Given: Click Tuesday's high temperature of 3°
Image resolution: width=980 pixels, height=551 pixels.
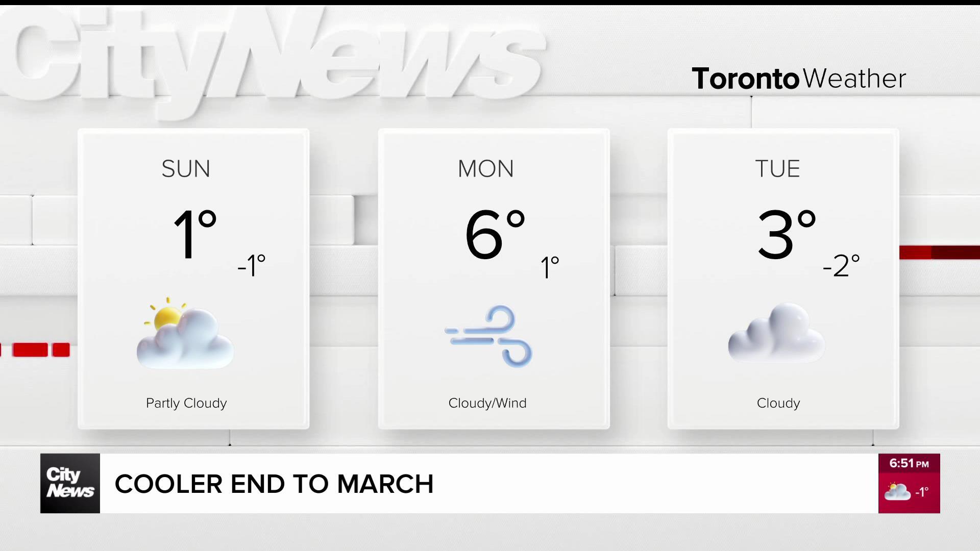Looking at the screenshot, I should coord(786,234).
